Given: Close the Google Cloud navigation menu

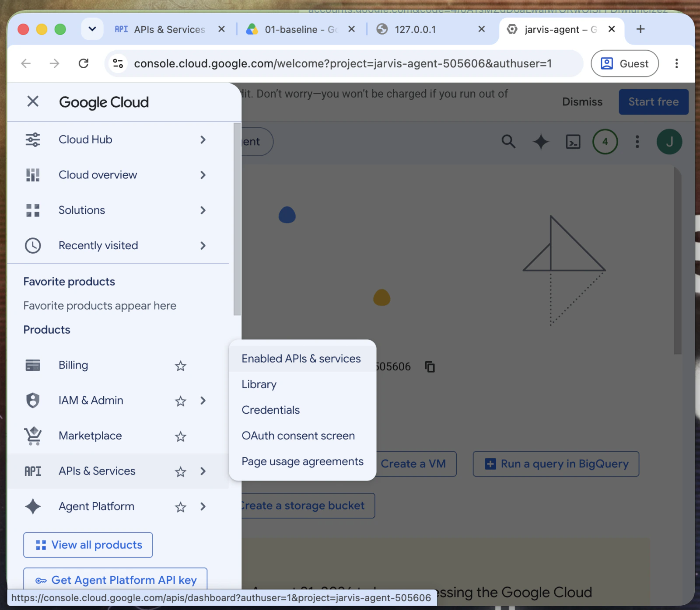Looking at the screenshot, I should click(x=33, y=101).
